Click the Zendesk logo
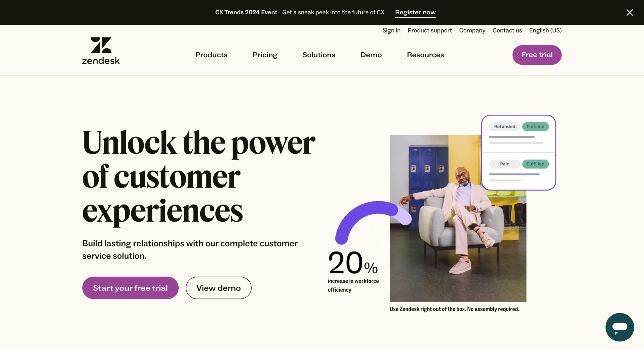Screen dimensions: 644x350 pyautogui.click(x=101, y=51)
